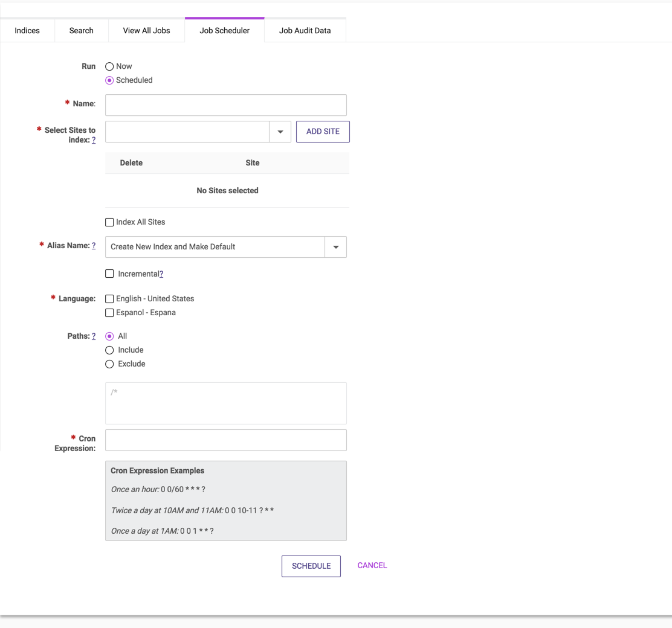Open the Paths help link
This screenshot has height=628, width=672.
pyautogui.click(x=94, y=336)
